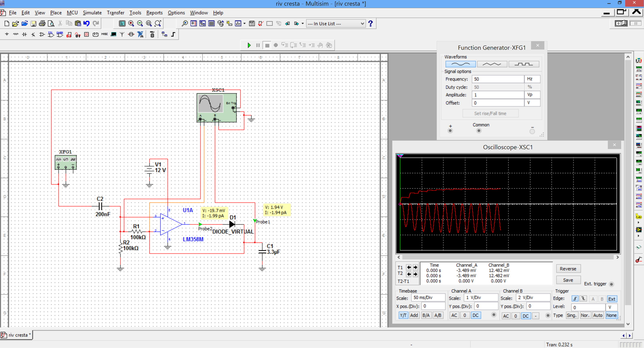Click the oscilloscope Save button

(x=568, y=280)
